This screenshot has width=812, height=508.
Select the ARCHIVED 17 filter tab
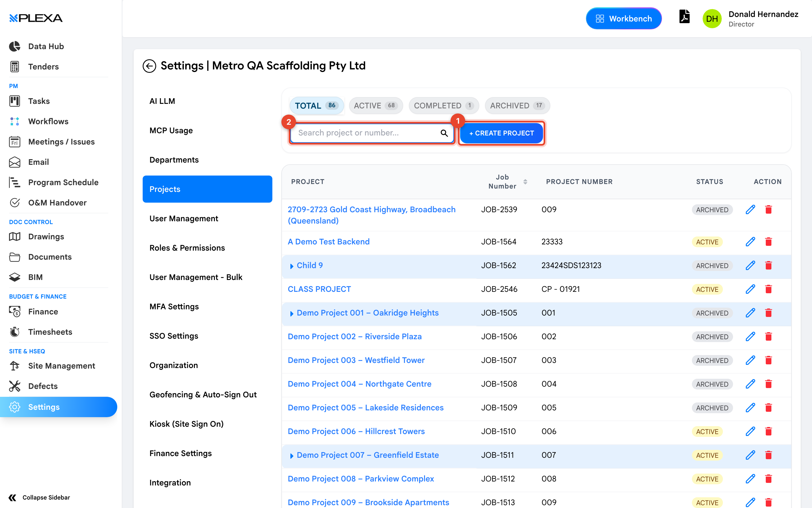tap(517, 106)
